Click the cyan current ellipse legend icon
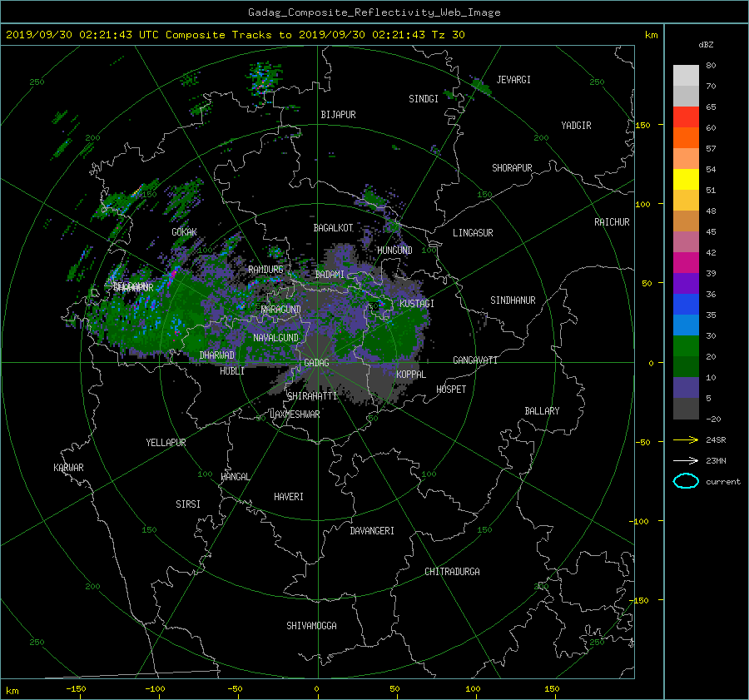Viewport: 749px width, 700px height. pyautogui.click(x=686, y=481)
